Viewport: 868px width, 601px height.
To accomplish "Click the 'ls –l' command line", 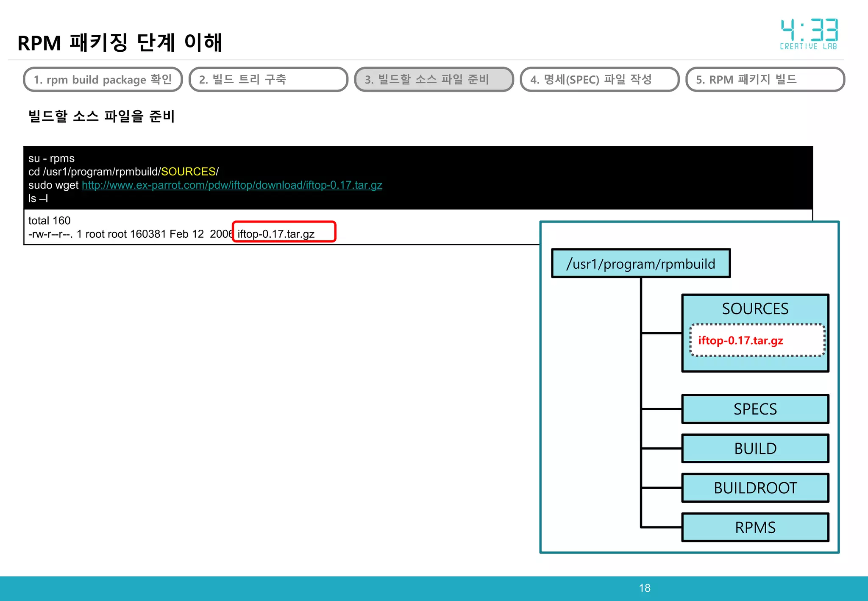I will pos(38,198).
